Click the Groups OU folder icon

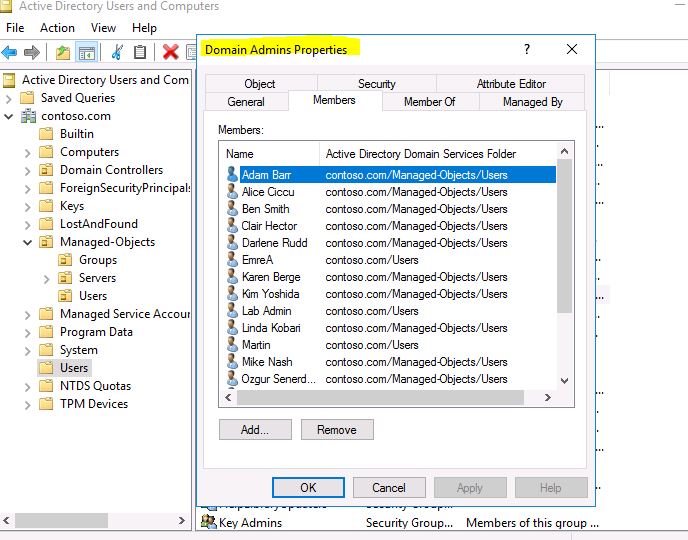point(65,260)
